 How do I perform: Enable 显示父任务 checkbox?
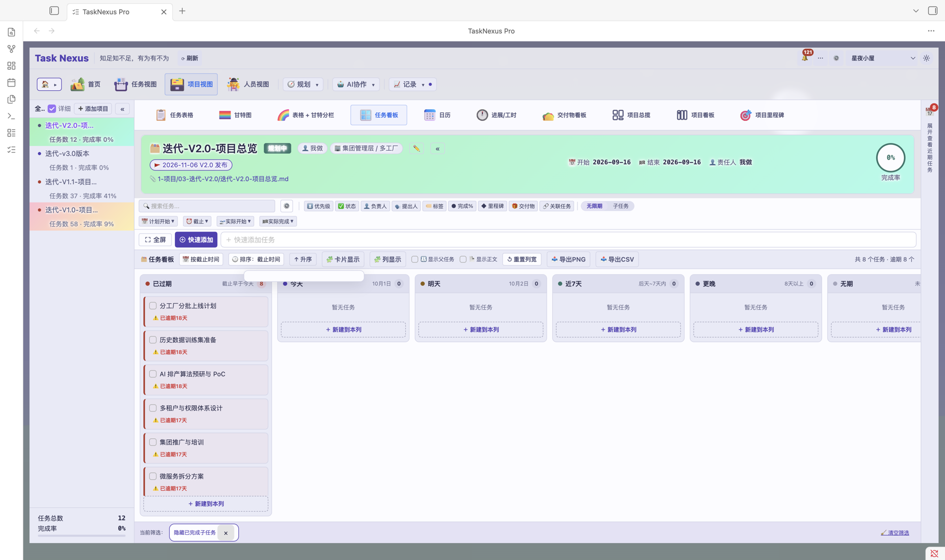pos(415,259)
